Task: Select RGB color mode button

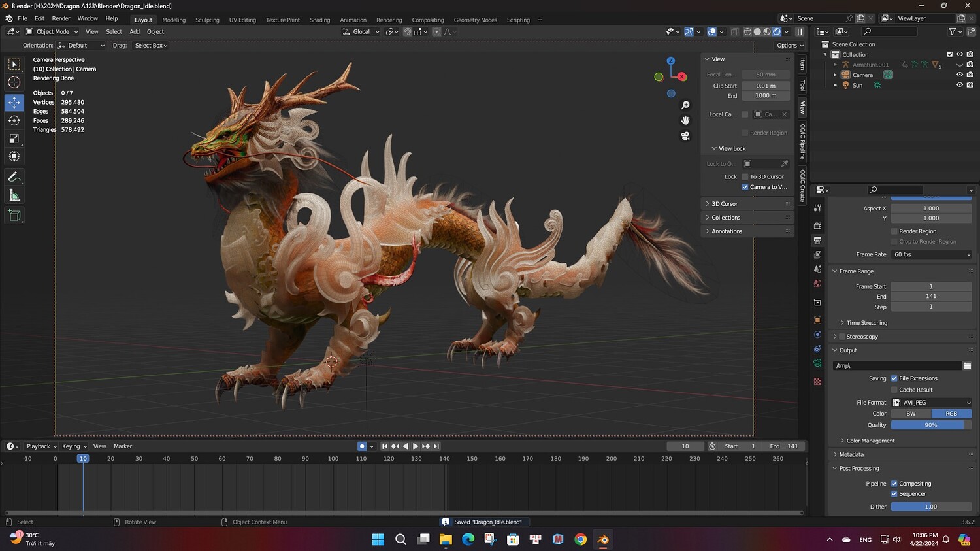Action: [951, 414]
